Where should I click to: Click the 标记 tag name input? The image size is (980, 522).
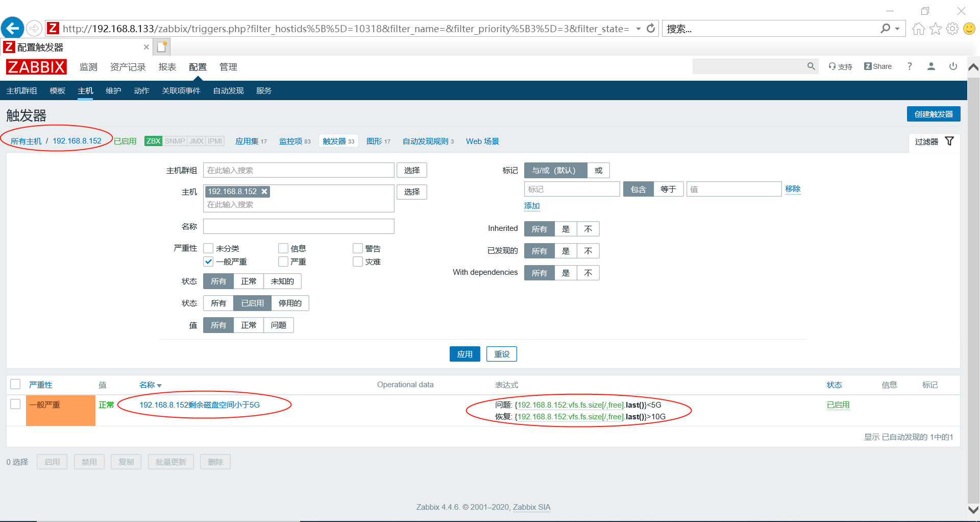click(x=572, y=189)
